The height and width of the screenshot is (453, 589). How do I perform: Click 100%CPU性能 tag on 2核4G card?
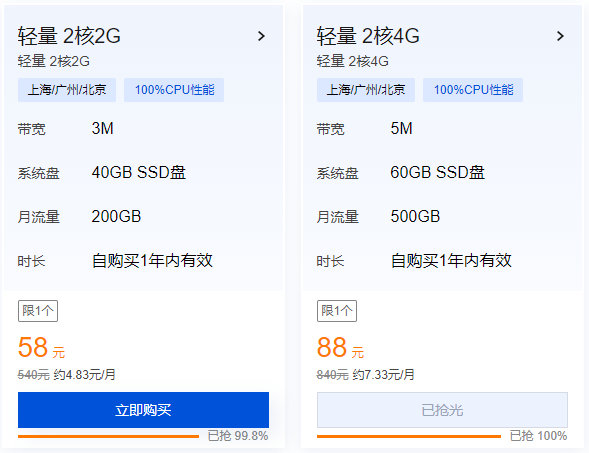click(x=473, y=90)
